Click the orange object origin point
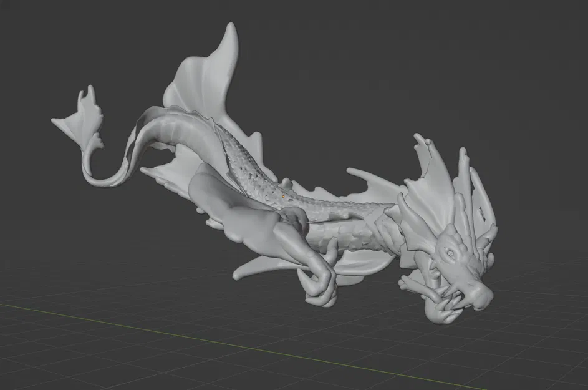Screen dimensions: 588x390 (284, 195)
